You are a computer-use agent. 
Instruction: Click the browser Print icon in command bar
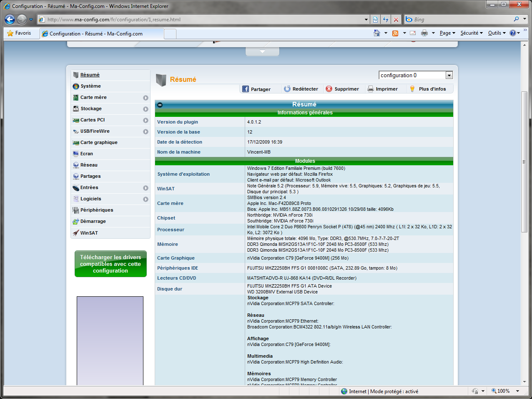click(424, 33)
